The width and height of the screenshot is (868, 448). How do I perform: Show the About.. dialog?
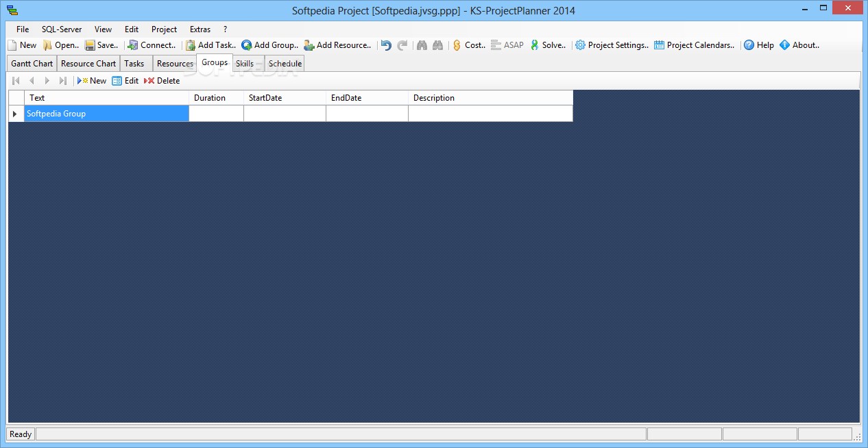click(799, 45)
